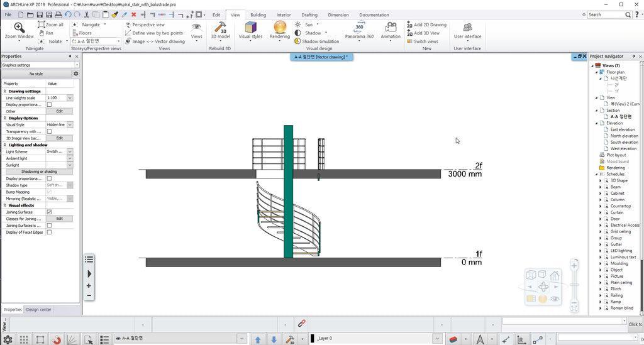Click the Undo arrow in quick toolbar
The image size is (644, 345).
click(x=68, y=15)
